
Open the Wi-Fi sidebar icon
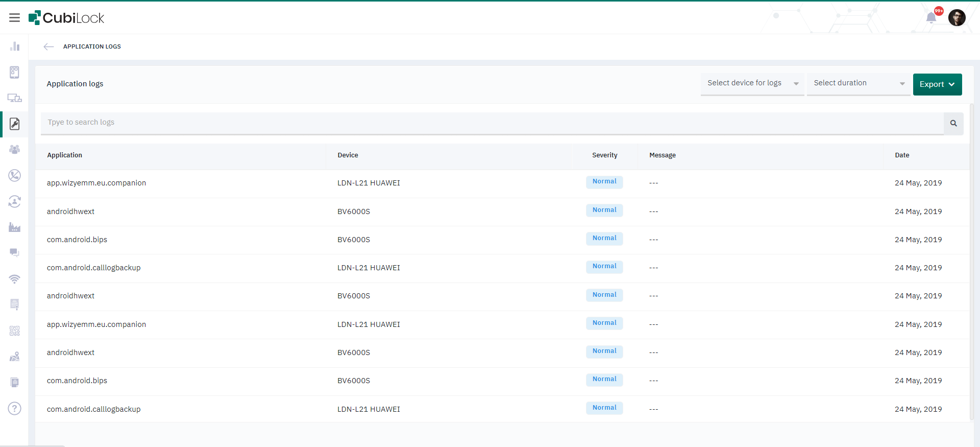[14, 279]
